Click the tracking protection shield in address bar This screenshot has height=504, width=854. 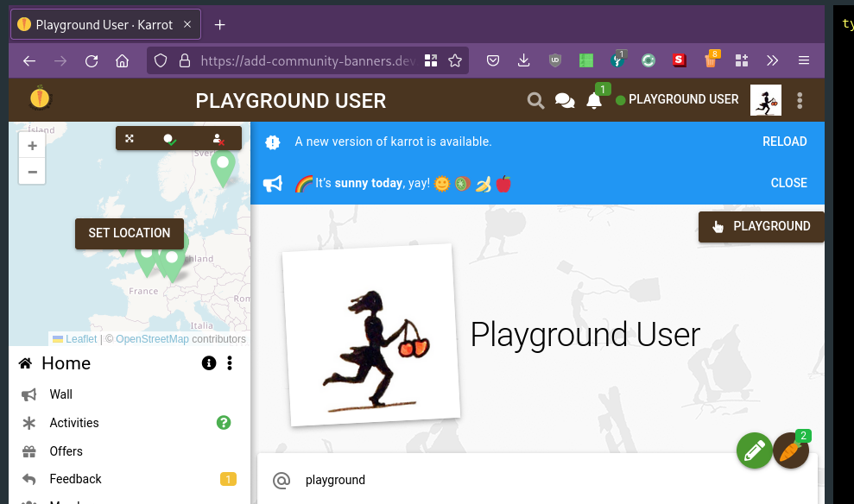point(160,61)
